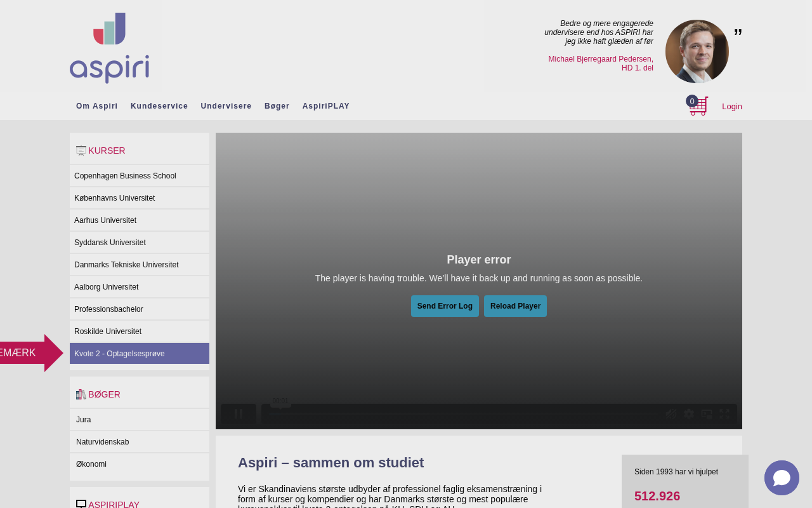Click the testimonial portrait photo

pyautogui.click(x=697, y=51)
